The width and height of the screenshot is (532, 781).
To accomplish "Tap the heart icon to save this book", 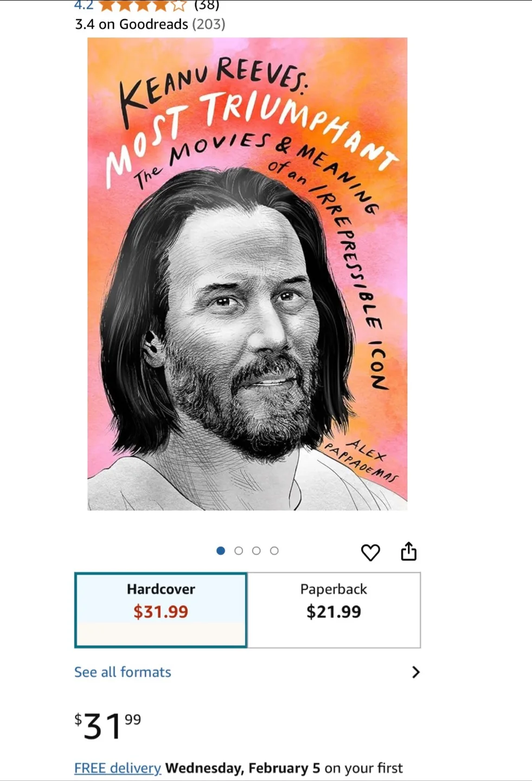I will point(371,552).
